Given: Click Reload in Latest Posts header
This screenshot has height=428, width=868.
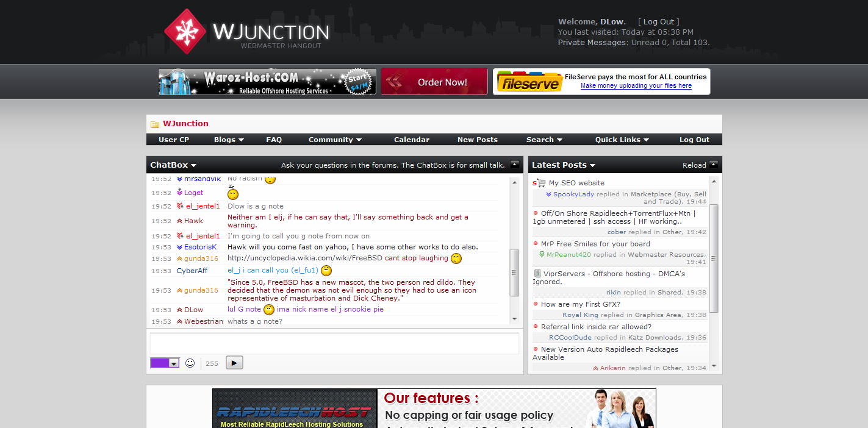Looking at the screenshot, I should click(x=694, y=165).
